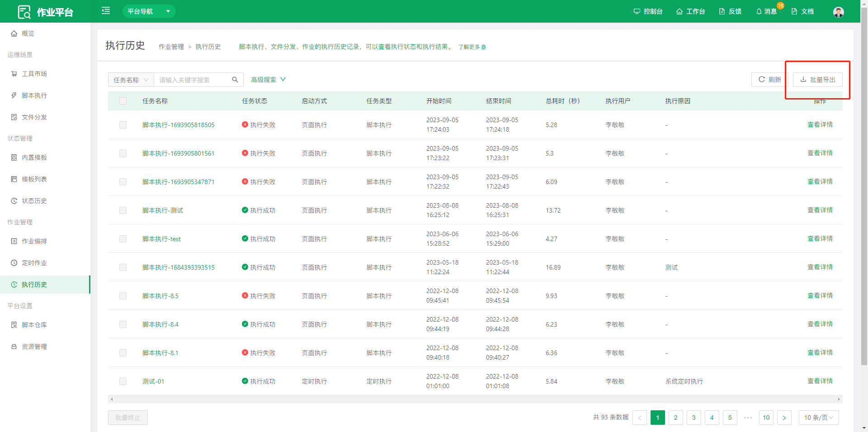Click the 测试 execution reason cell
The width and height of the screenshot is (868, 432).
671,267
